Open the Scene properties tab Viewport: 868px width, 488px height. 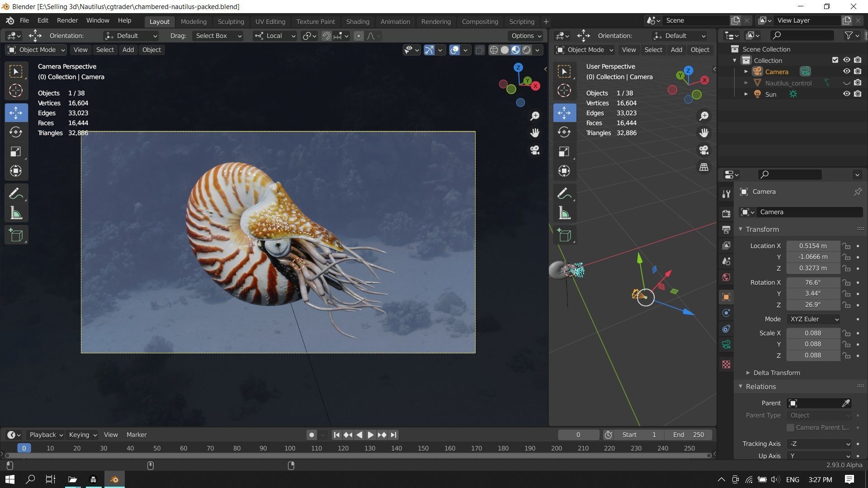[x=726, y=261]
